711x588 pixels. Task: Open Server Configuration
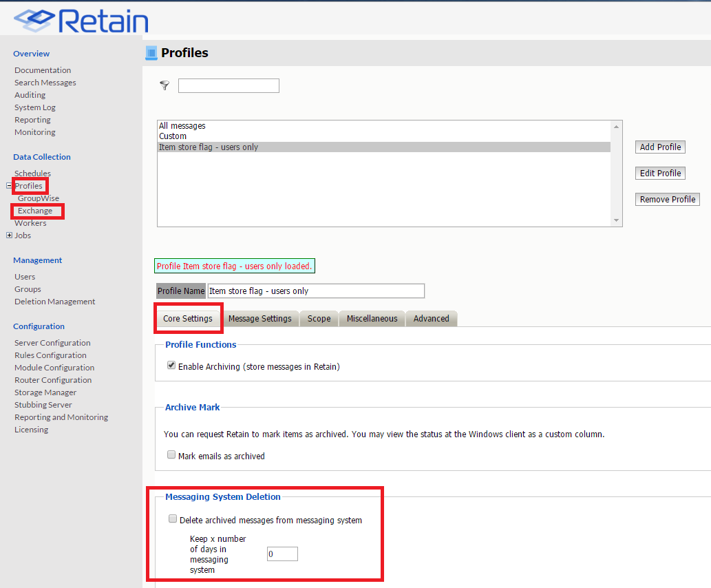(x=52, y=343)
